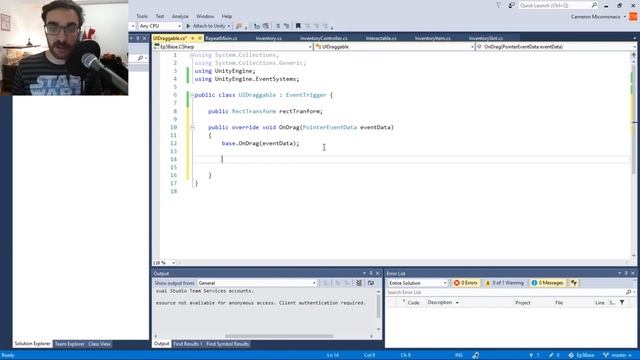
Task: Close the Output panel
Action: [378, 273]
